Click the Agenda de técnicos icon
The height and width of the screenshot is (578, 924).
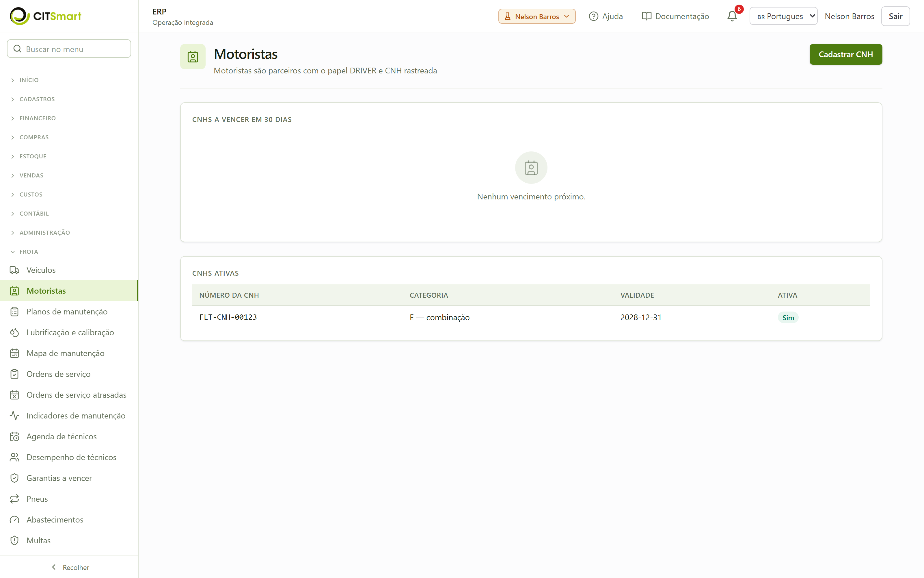click(14, 437)
